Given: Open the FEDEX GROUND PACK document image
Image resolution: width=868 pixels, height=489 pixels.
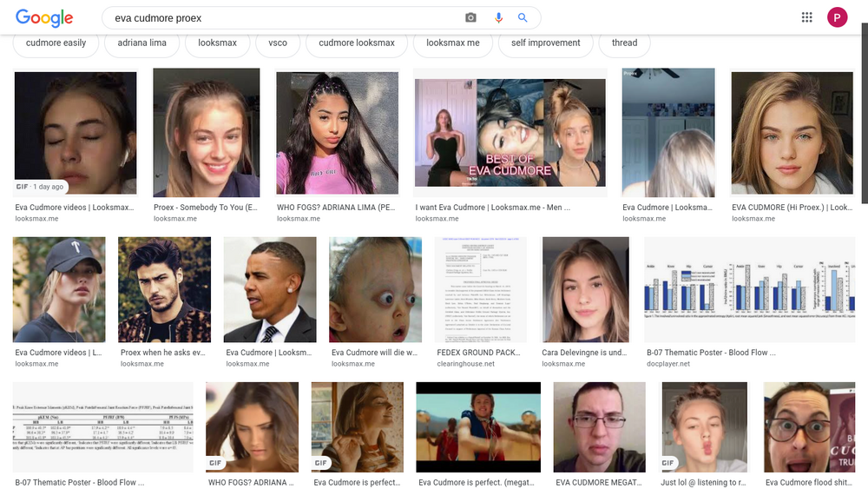Looking at the screenshot, I should (x=480, y=289).
